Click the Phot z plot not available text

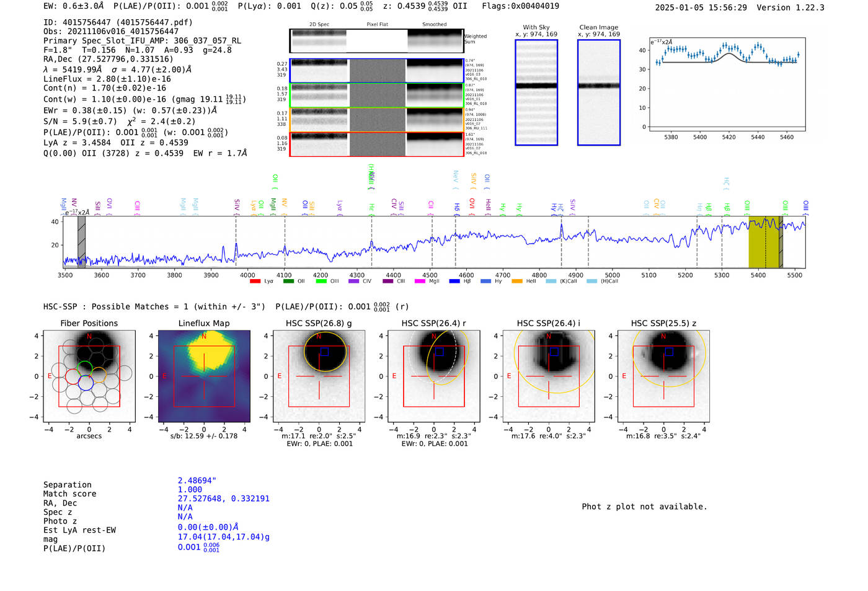644,507
